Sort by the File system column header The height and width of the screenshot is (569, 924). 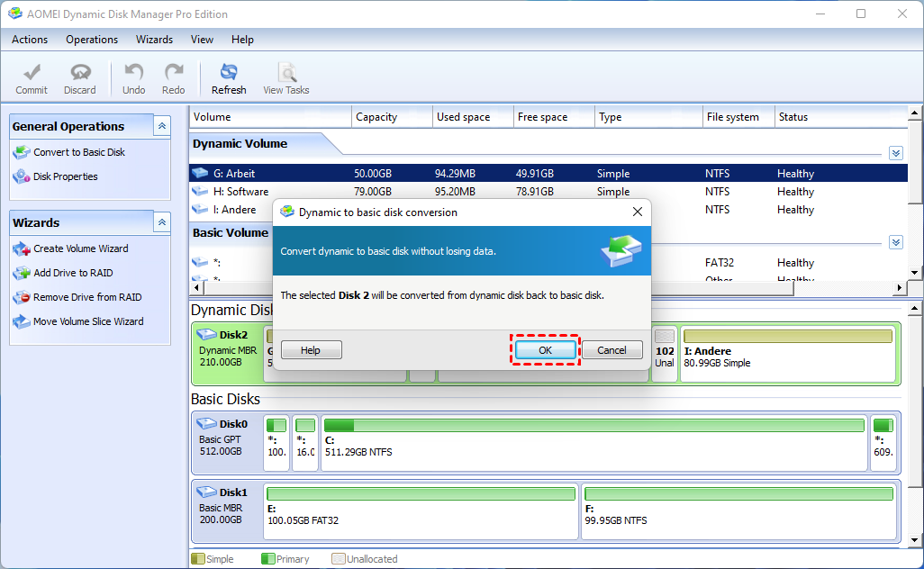click(739, 117)
